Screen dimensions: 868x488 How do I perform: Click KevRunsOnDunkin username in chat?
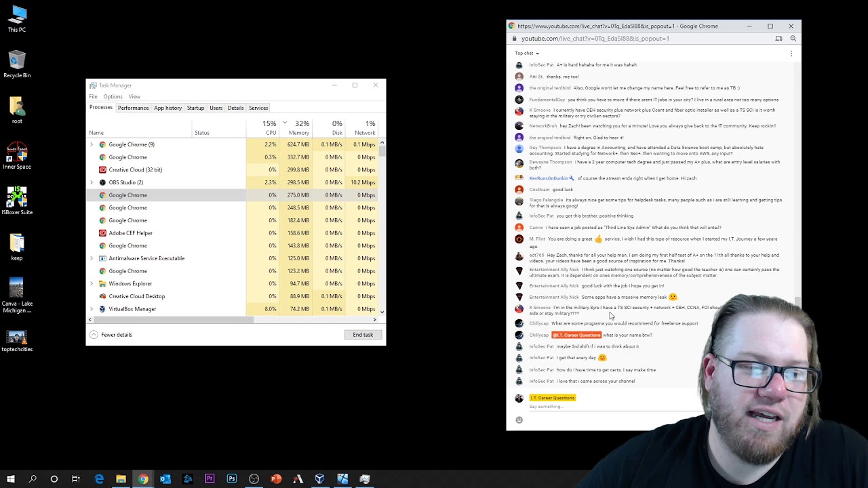pos(549,178)
